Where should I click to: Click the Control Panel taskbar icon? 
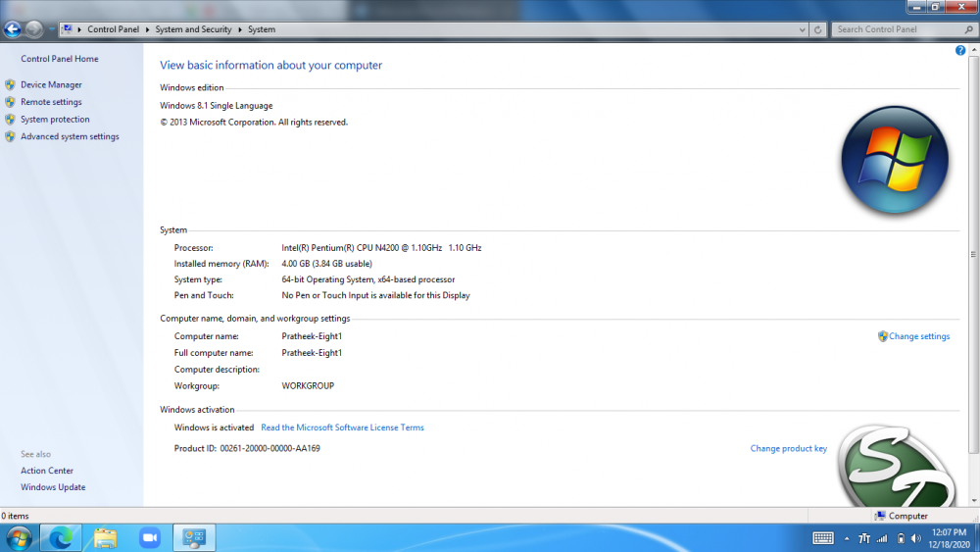(x=194, y=537)
